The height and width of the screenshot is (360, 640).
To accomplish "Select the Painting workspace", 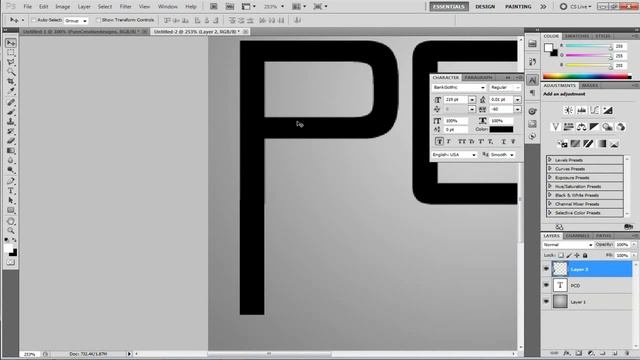I will (518, 7).
